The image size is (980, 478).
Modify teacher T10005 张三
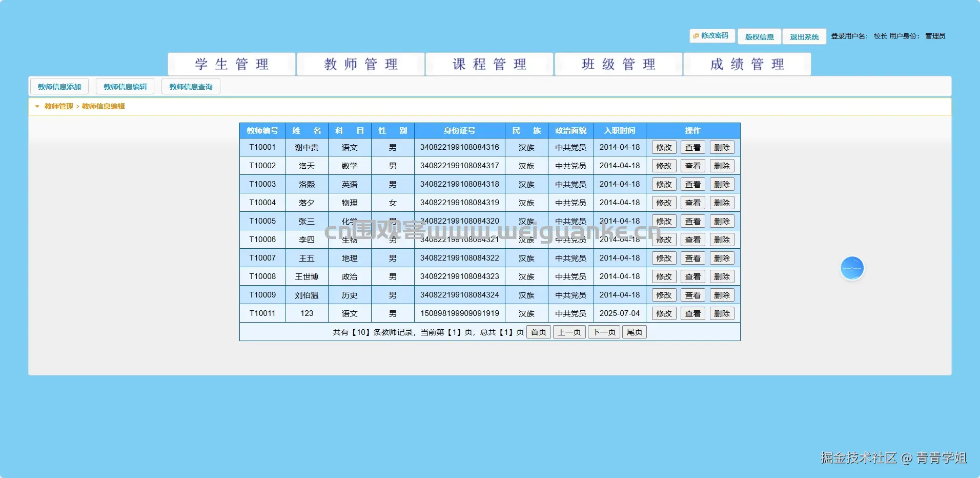point(664,222)
